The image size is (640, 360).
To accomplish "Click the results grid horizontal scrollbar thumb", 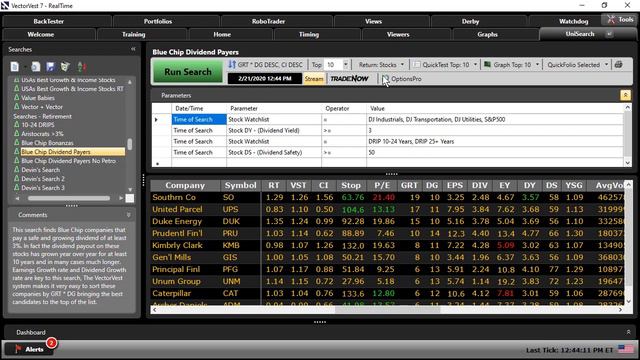I will [388, 310].
